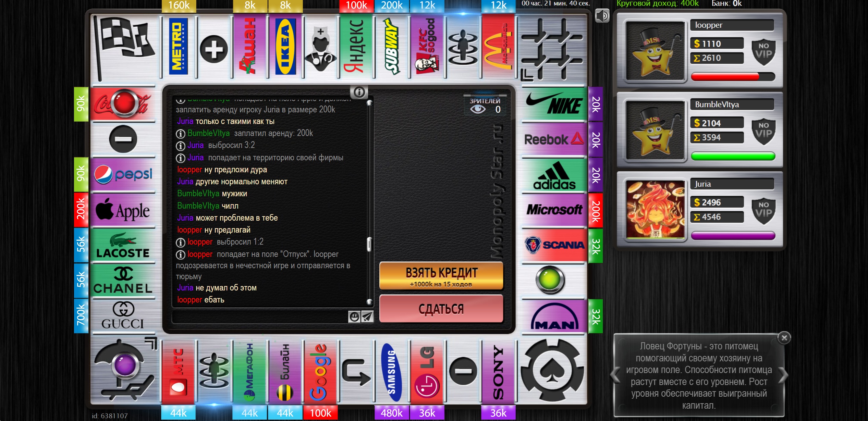Image resolution: width=868 pixels, height=421 pixels.
Task: Open the emoji smiley picker
Action: pos(354,317)
